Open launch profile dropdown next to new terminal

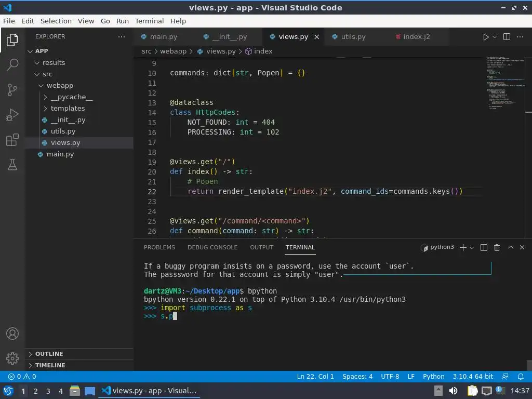click(472, 248)
